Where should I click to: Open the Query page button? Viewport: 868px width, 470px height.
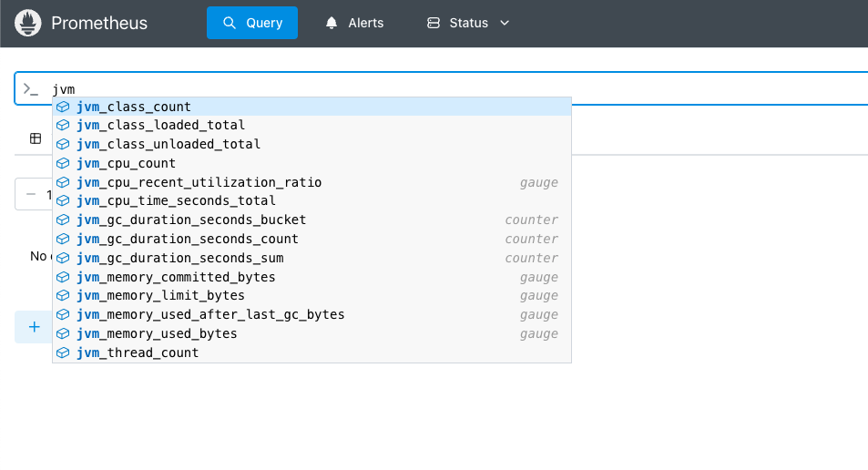click(x=252, y=23)
